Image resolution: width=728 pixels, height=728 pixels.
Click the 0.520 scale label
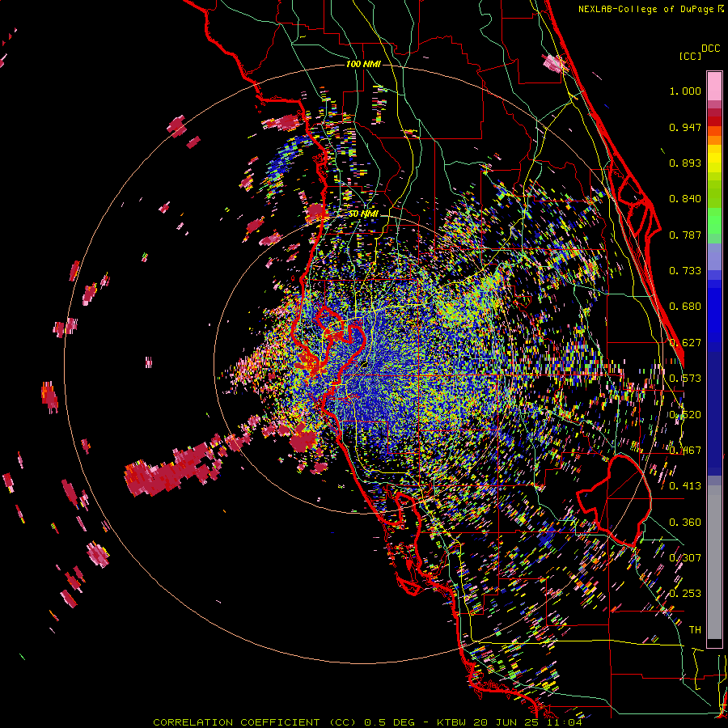click(x=685, y=415)
